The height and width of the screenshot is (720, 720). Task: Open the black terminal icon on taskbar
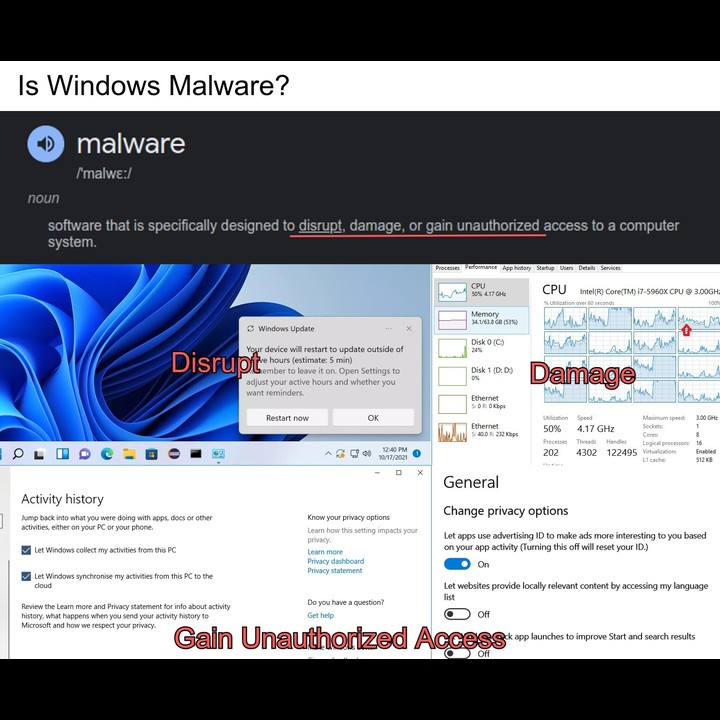[x=196, y=454]
